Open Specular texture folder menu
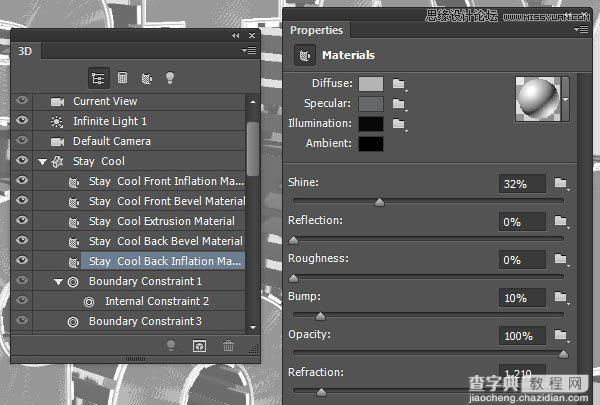The image size is (600, 405). [x=399, y=104]
